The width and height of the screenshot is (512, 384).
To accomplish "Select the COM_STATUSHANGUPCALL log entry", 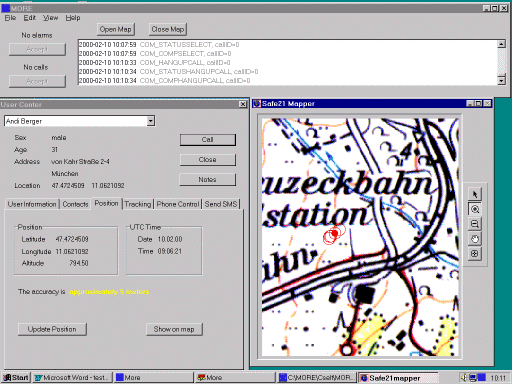I will tap(168, 71).
